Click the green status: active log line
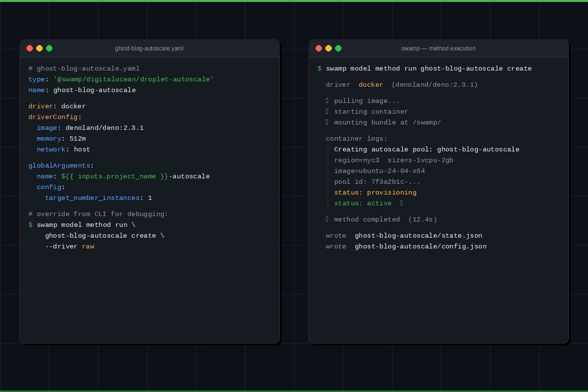Viewport: 588px width, 392px height. point(363,203)
